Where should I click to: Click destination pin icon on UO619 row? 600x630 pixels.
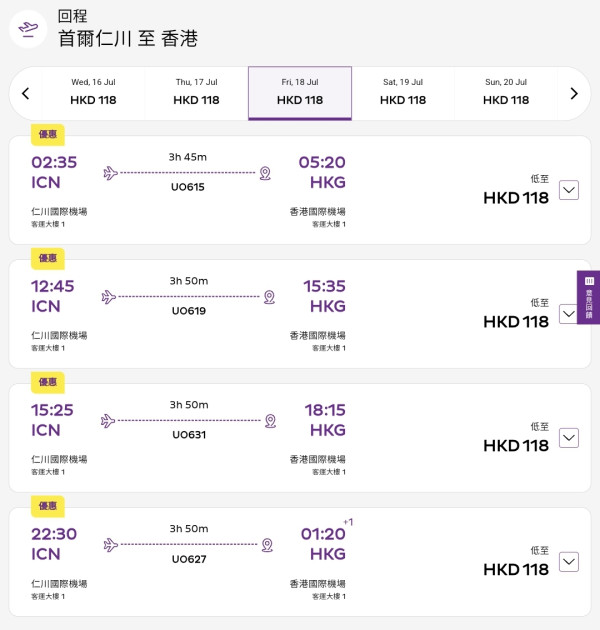point(269,297)
